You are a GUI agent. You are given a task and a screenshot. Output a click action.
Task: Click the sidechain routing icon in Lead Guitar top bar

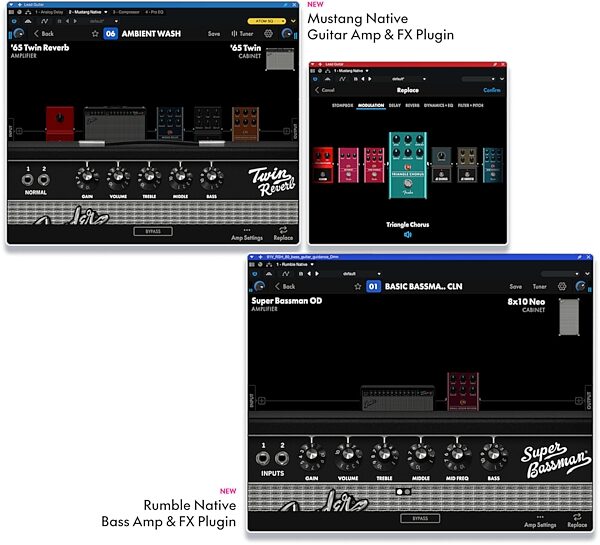click(28, 12)
